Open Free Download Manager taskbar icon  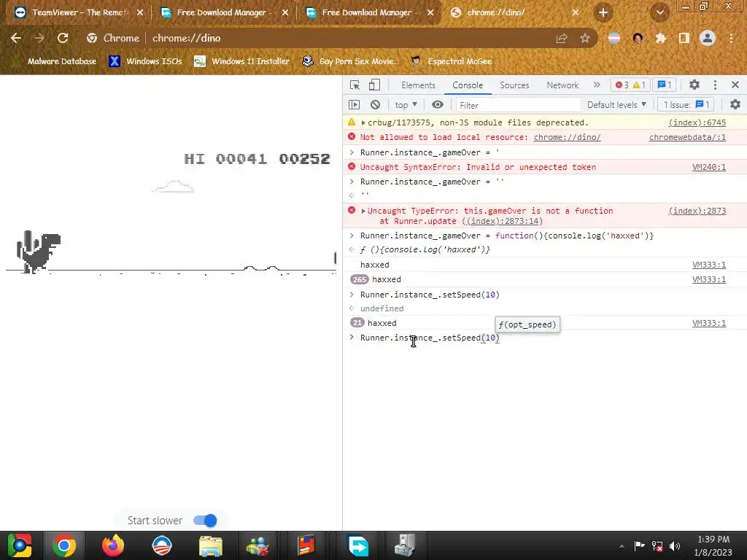click(x=358, y=545)
